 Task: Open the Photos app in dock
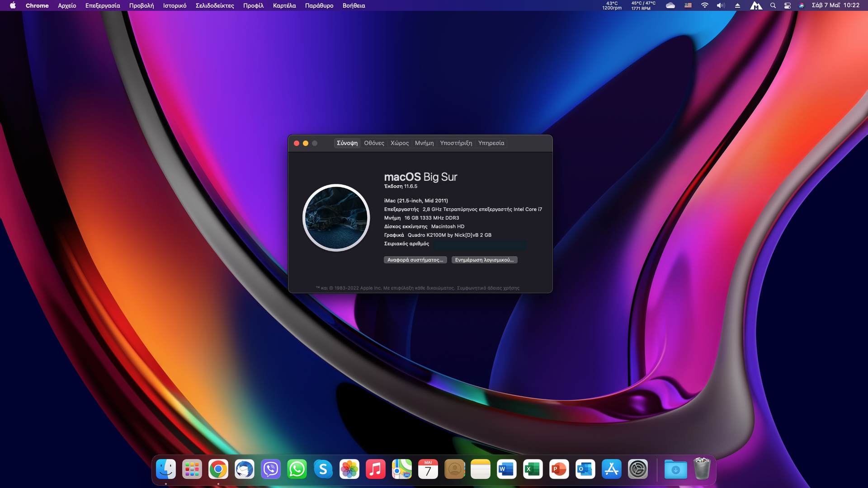(x=349, y=469)
